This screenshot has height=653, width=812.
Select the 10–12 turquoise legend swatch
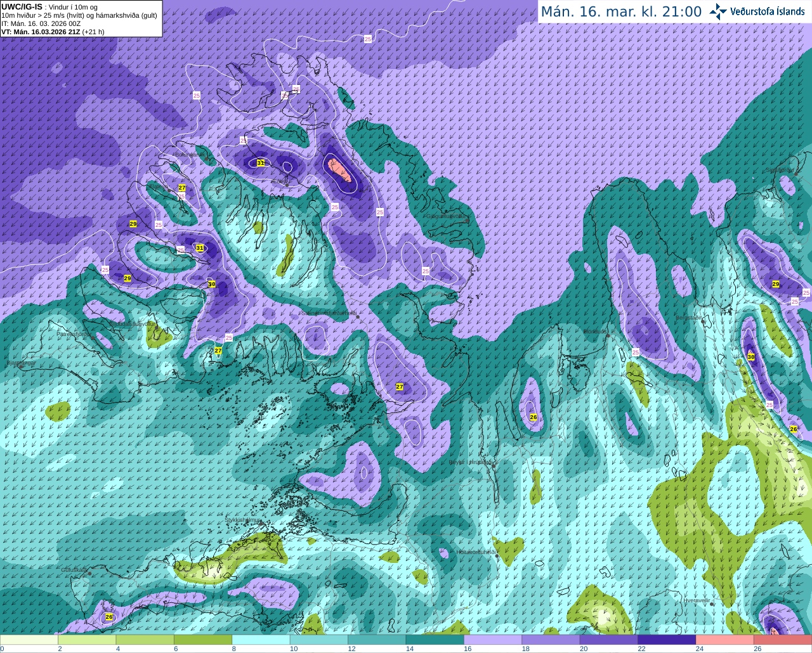(319, 640)
